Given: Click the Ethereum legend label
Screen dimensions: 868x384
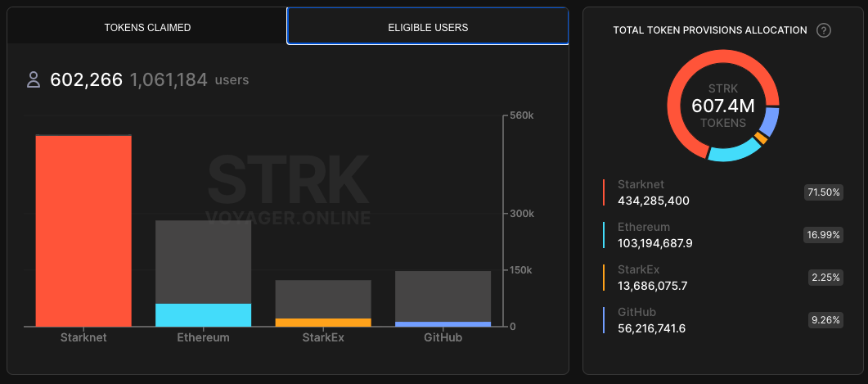Looking at the screenshot, I should [644, 227].
